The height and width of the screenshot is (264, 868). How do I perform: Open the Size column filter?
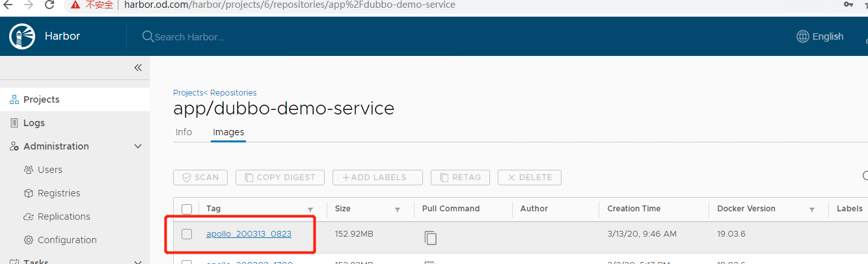397,209
